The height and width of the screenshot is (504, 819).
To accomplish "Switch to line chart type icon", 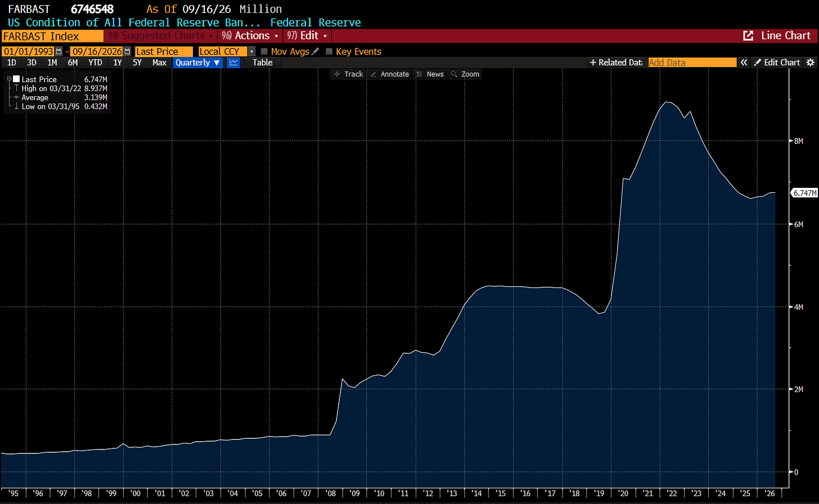I will (233, 62).
